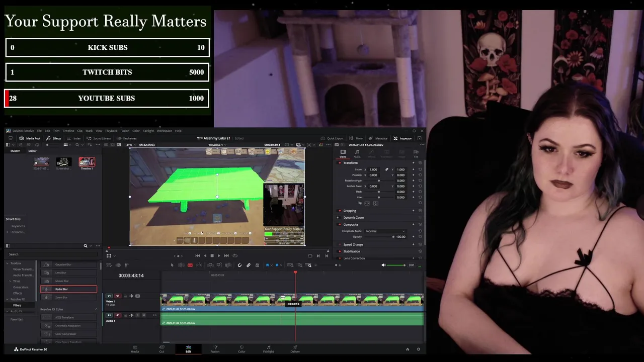644x362 pixels.
Task: Select the arrow Selection Mode tool
Action: [x=172, y=265]
